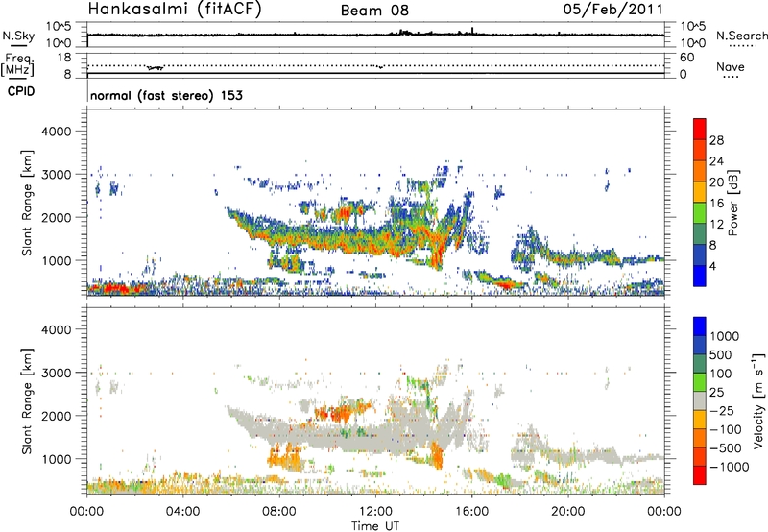
Task: Click the '20:00' time axis label
Action: click(568, 512)
